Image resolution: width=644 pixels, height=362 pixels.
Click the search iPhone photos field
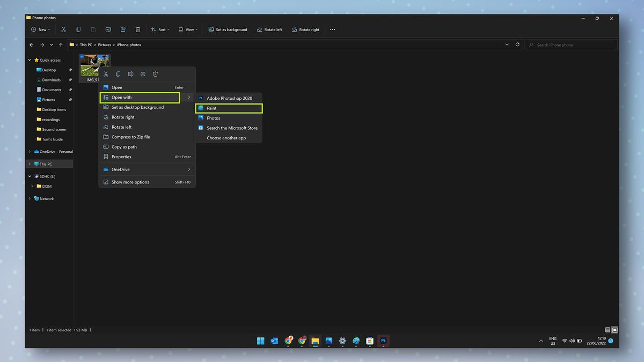[x=570, y=45]
